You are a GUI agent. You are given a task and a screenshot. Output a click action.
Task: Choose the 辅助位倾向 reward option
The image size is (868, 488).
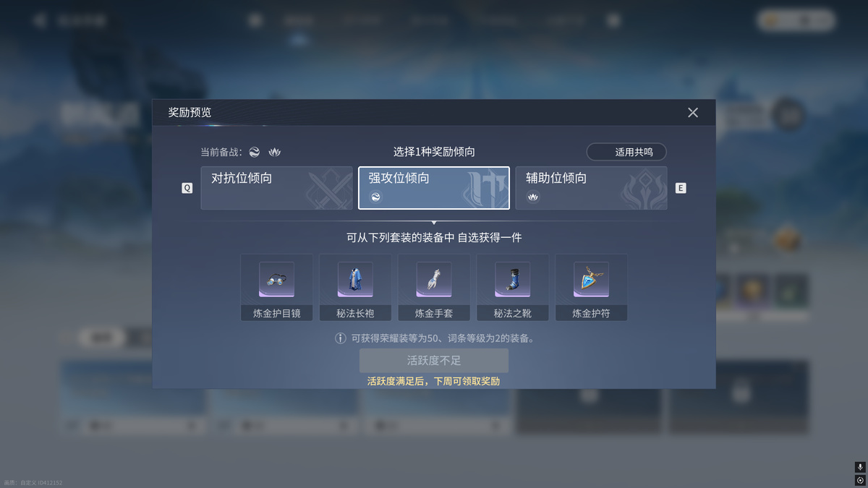[591, 188]
